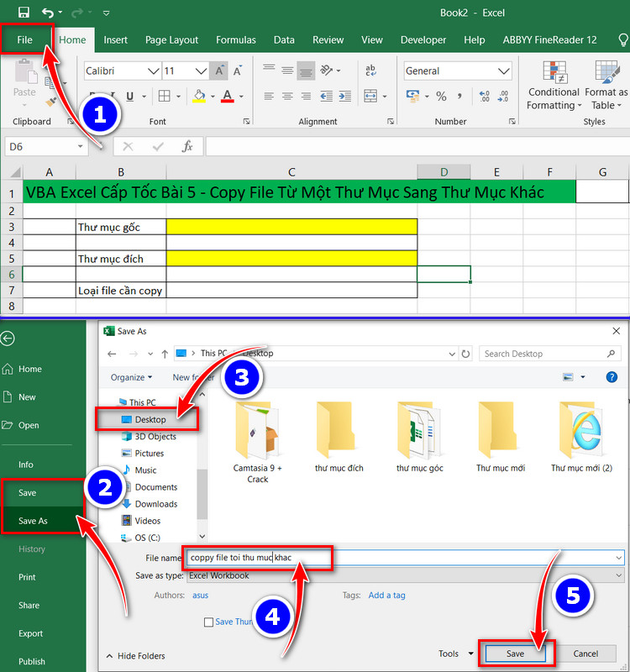The height and width of the screenshot is (672, 630).
Task: Click Comma Style icon
Action: tap(459, 96)
